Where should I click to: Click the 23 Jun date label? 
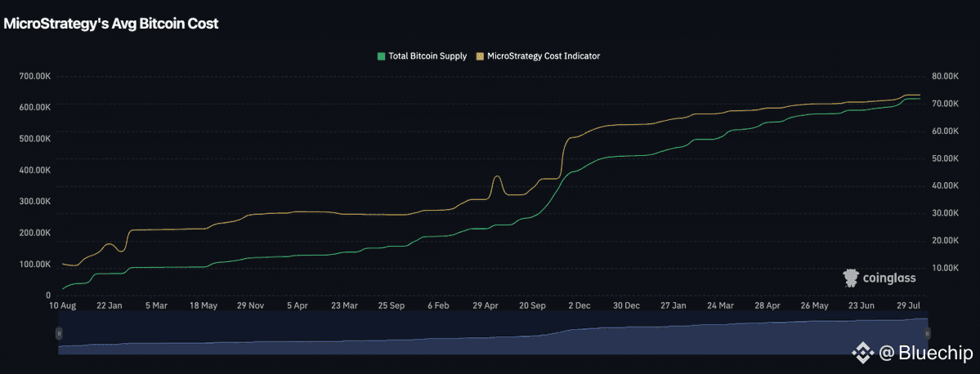[861, 306]
